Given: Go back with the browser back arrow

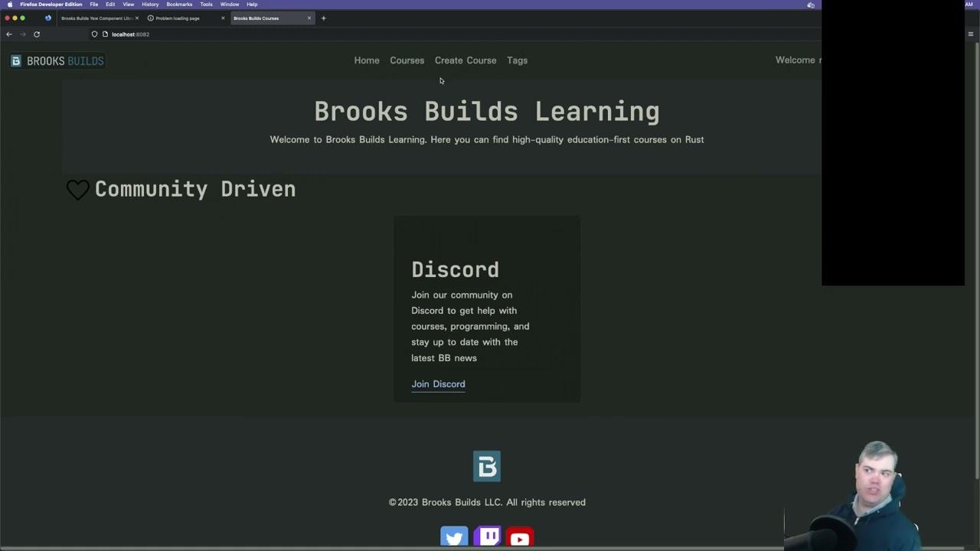Looking at the screenshot, I should coord(9,34).
